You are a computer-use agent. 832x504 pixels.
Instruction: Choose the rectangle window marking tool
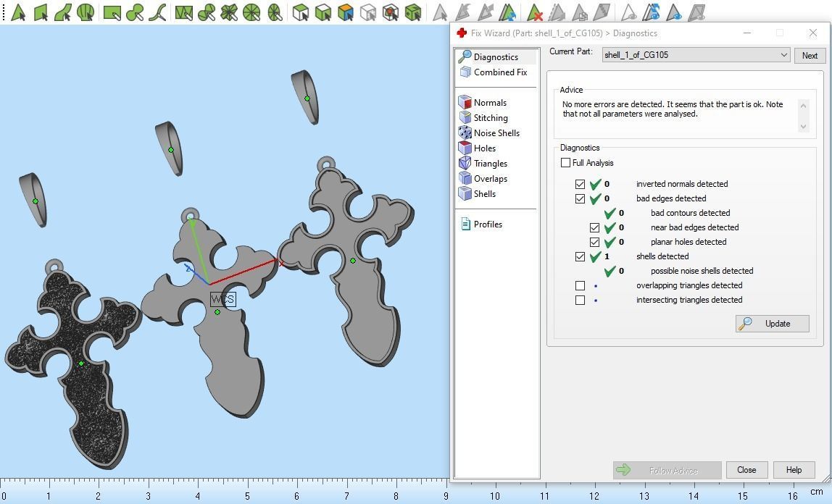(112, 12)
